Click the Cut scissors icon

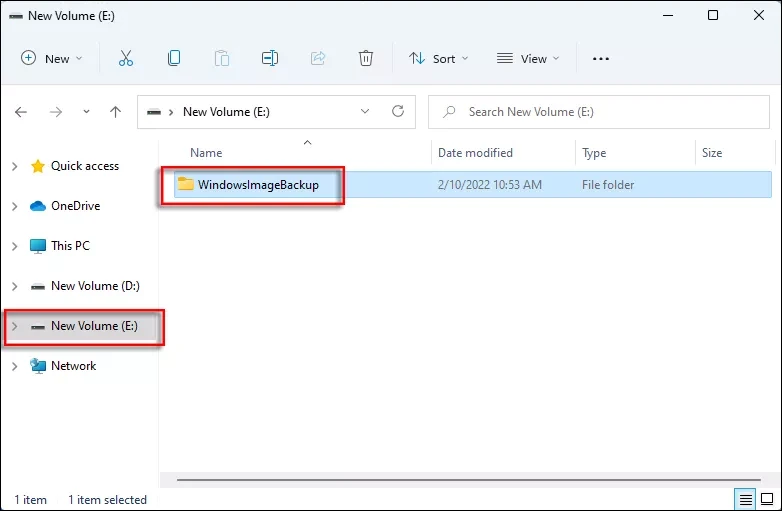tap(126, 58)
